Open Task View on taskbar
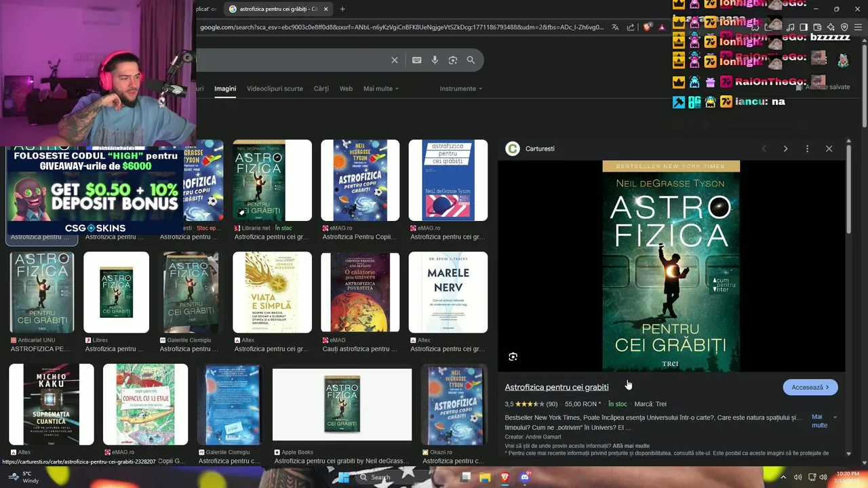Screen dimensions: 868x488 pos(465,477)
